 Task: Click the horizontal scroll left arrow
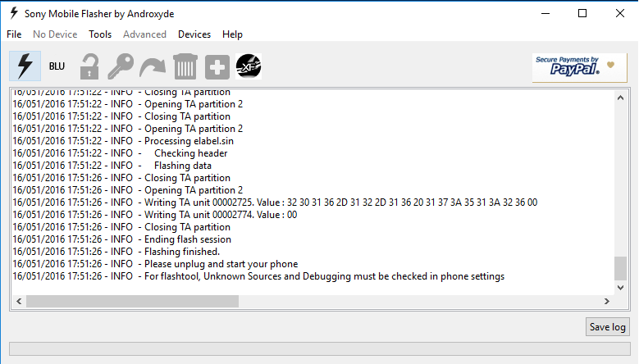[19, 302]
